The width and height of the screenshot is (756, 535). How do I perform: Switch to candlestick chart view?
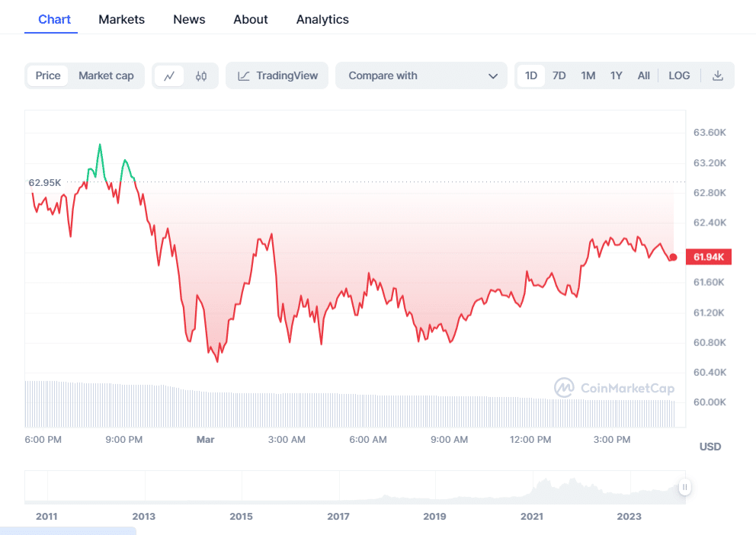coord(200,75)
